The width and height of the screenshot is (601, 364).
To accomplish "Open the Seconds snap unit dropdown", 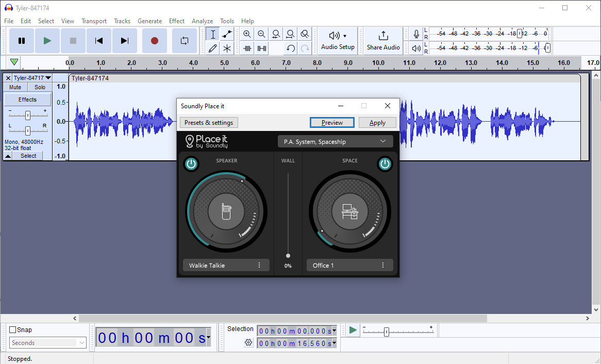I will [48, 342].
